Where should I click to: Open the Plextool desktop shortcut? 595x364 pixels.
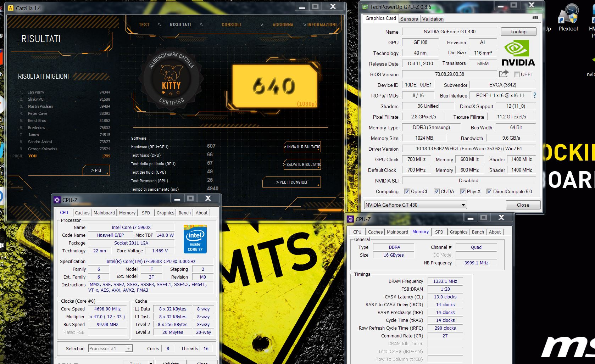[568, 18]
